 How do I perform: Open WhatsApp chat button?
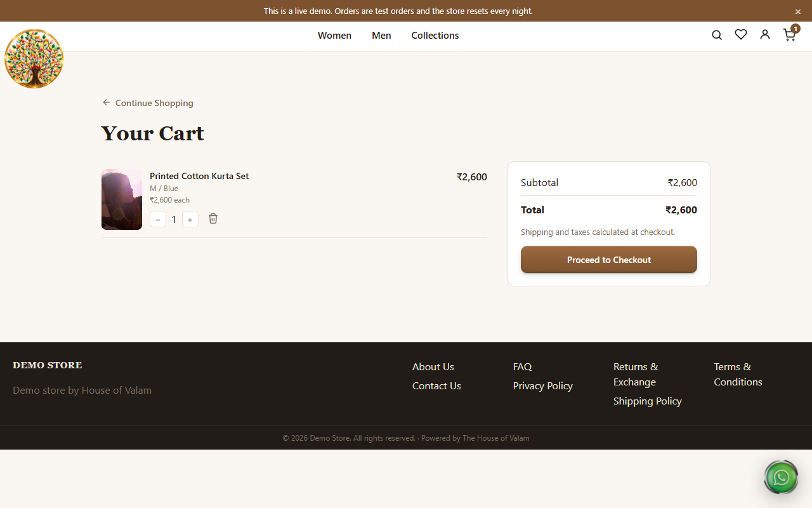coord(782,478)
